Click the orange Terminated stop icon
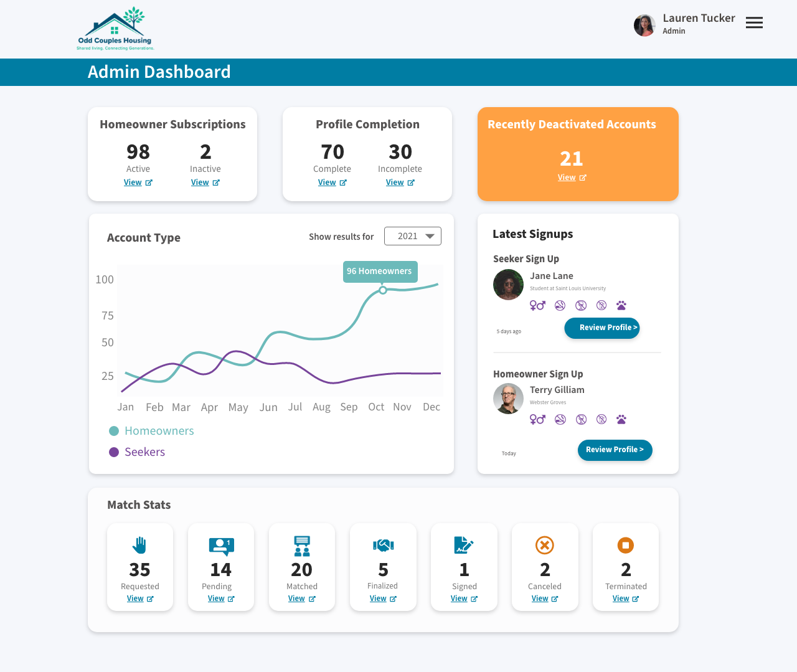Screen dimensions: 797x672 pyautogui.click(x=626, y=546)
